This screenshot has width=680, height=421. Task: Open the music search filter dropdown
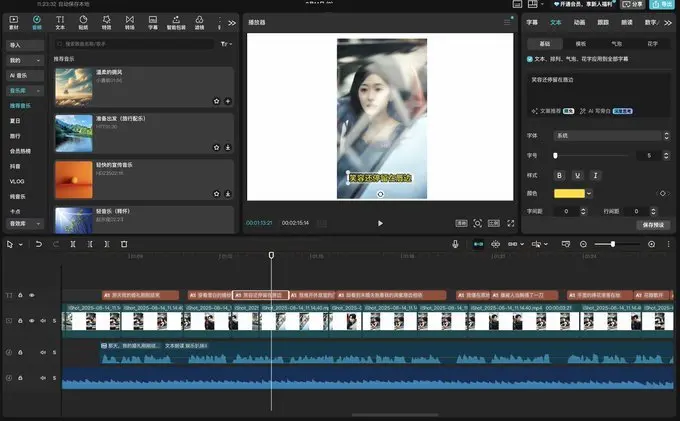[226, 44]
